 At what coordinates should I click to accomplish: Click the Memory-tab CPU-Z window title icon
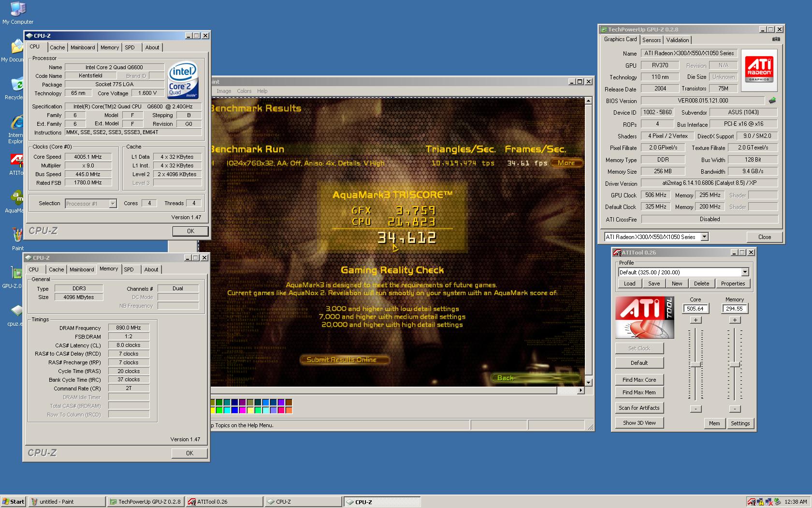(29, 258)
